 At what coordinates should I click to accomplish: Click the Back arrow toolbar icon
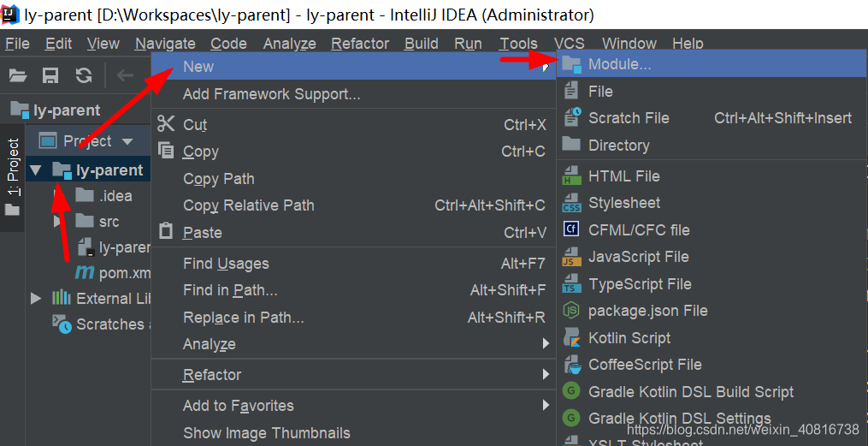click(x=125, y=75)
